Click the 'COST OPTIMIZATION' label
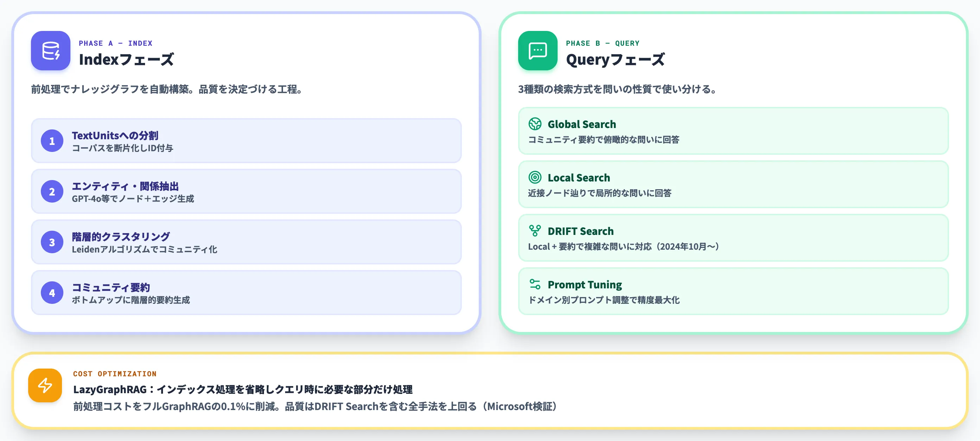The width and height of the screenshot is (980, 441). click(115, 374)
